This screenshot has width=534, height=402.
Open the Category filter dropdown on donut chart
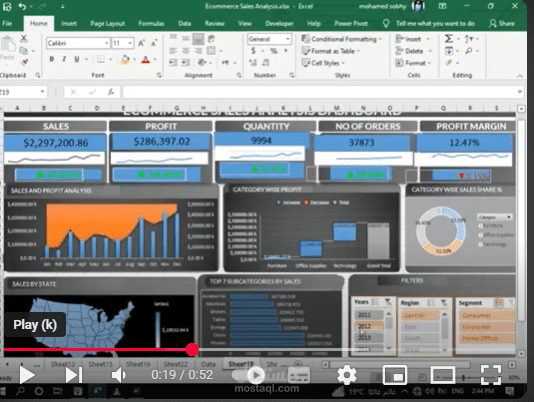click(x=509, y=217)
